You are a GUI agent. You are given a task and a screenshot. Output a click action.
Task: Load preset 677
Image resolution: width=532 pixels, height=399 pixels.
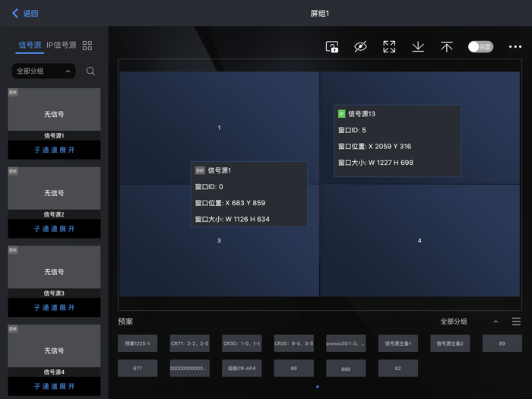(x=138, y=368)
